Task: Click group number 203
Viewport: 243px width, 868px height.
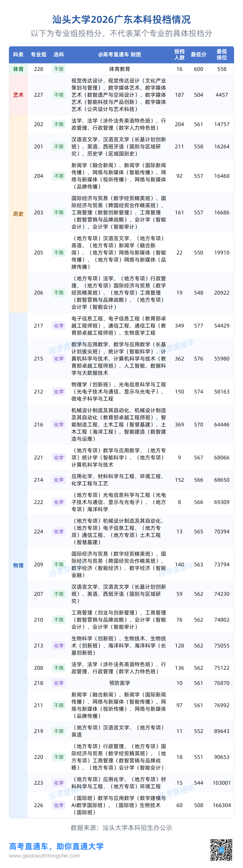Action: click(x=38, y=213)
